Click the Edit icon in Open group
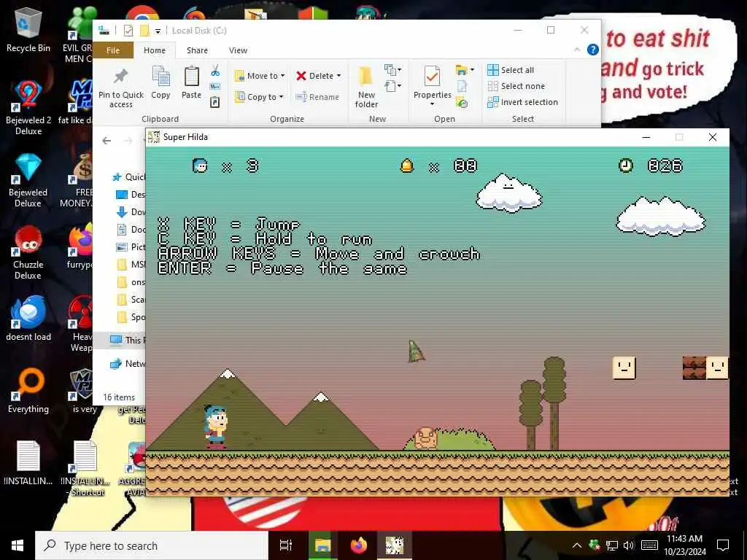Image resolution: width=747 pixels, height=560 pixels. click(462, 86)
